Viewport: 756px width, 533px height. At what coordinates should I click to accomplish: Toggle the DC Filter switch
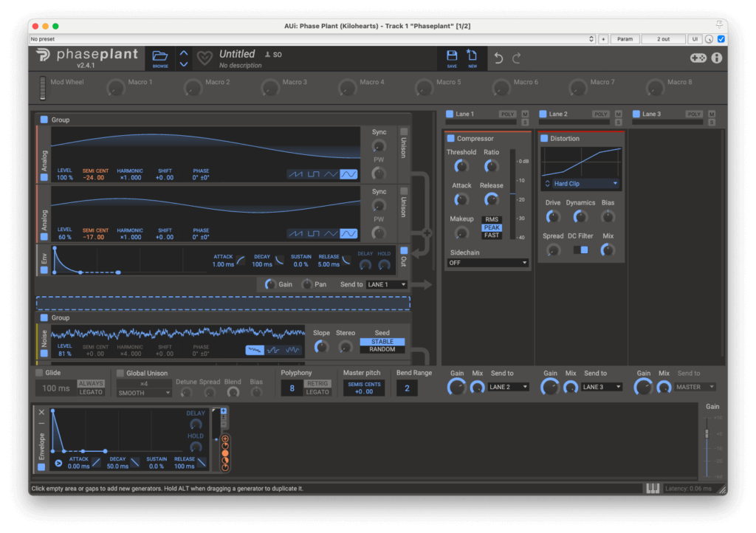click(x=580, y=250)
